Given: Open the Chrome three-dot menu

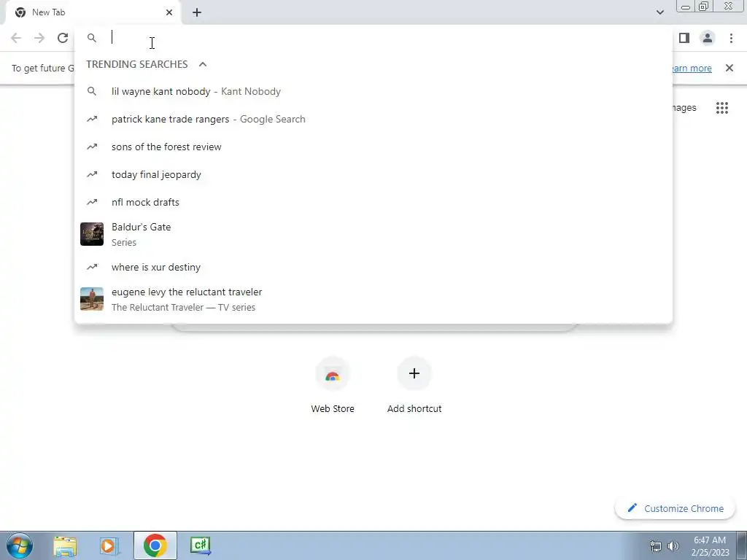Looking at the screenshot, I should pos(731,38).
